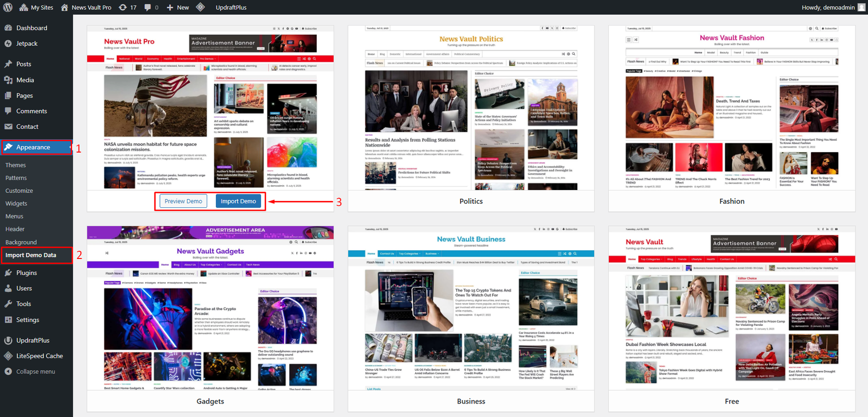Open Import Demo Data submenu item

click(31, 255)
